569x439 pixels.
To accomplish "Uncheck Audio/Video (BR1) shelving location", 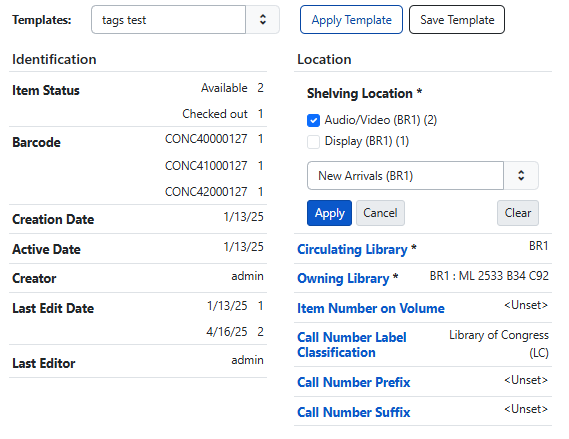I will point(313,120).
